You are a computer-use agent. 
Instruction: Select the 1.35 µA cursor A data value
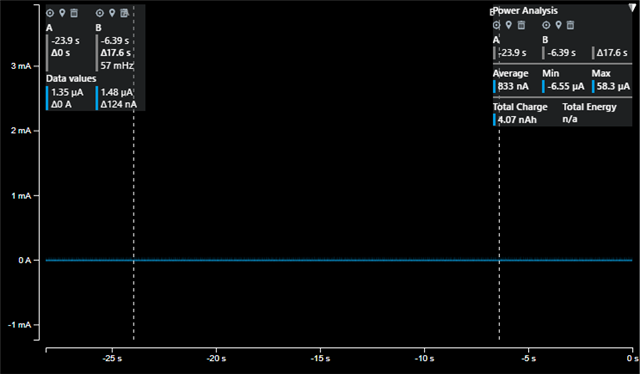(67, 92)
